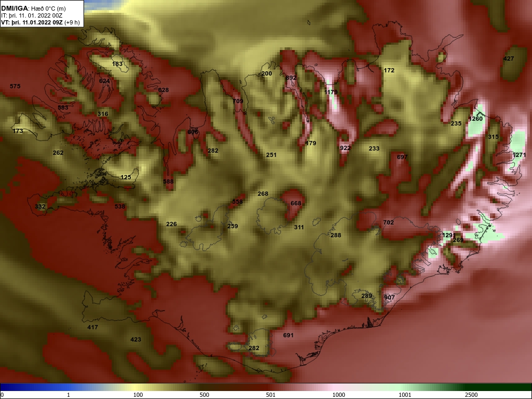Click the map value 233
This screenshot has width=532, height=399.
click(374, 148)
